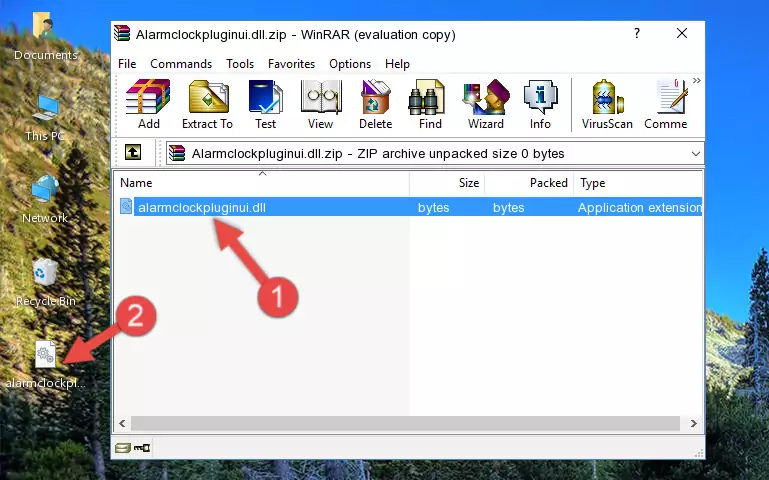Launch the Wizard tool

(x=486, y=104)
